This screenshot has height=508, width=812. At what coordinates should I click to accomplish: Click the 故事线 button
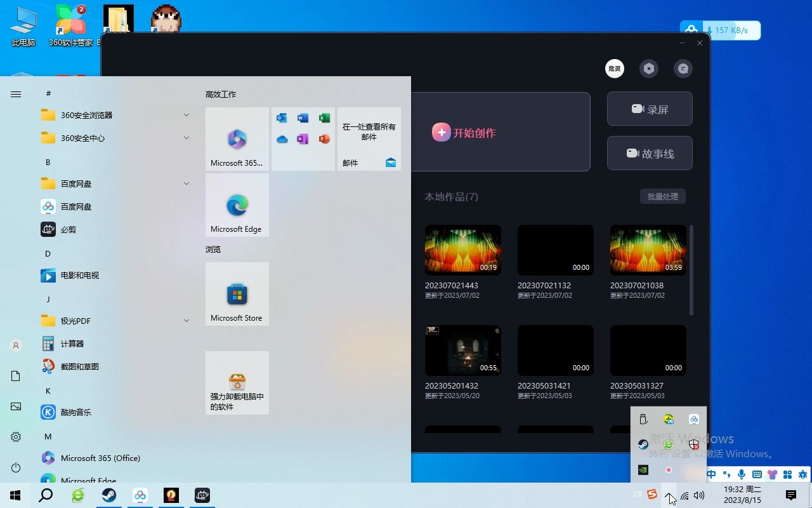coord(650,154)
